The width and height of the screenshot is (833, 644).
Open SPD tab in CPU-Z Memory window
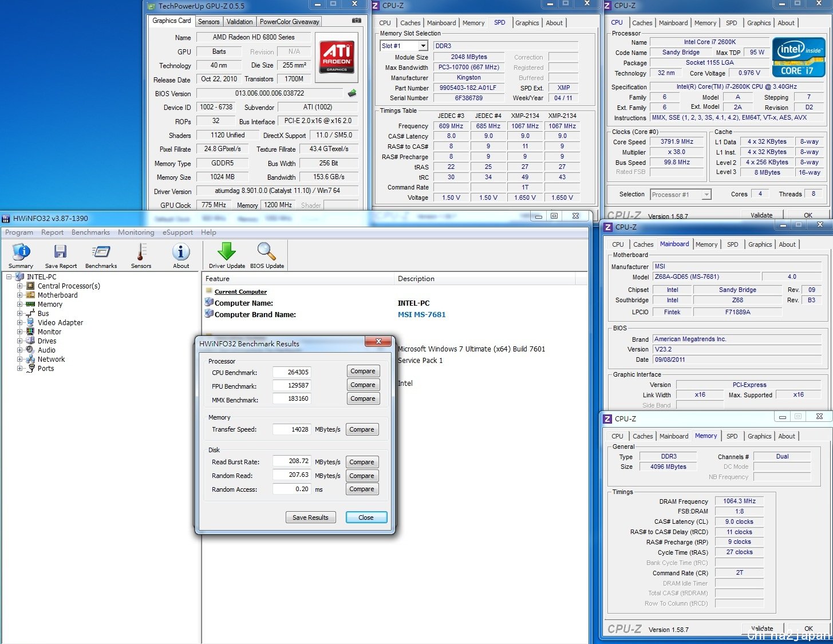(732, 436)
